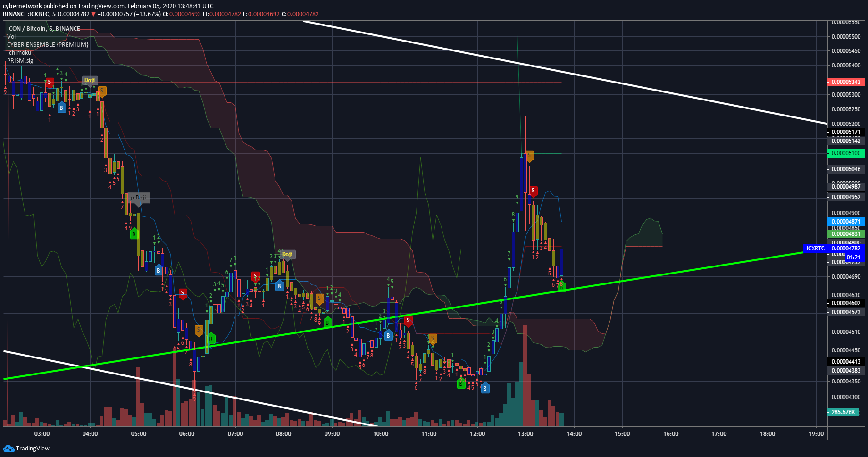Click the blue 0.00004871 price label
The width and height of the screenshot is (868, 457).
tap(846, 222)
